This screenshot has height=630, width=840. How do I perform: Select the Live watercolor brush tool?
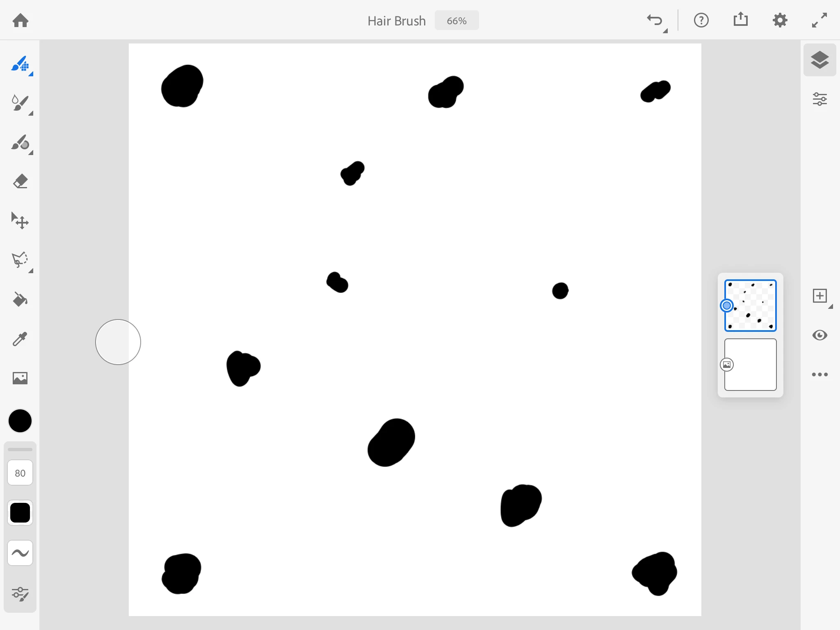pos(20,103)
